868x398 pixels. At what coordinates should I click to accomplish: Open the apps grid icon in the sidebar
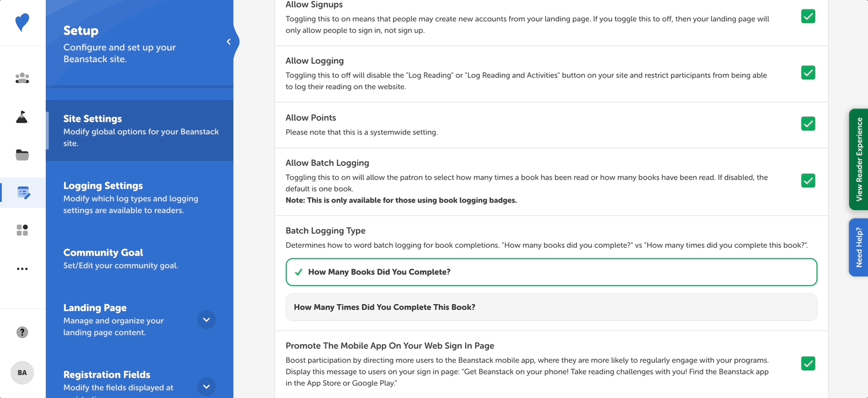22,230
